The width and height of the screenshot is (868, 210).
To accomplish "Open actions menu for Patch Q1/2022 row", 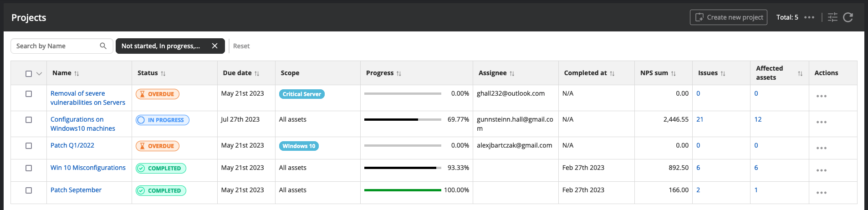I will pos(821,148).
